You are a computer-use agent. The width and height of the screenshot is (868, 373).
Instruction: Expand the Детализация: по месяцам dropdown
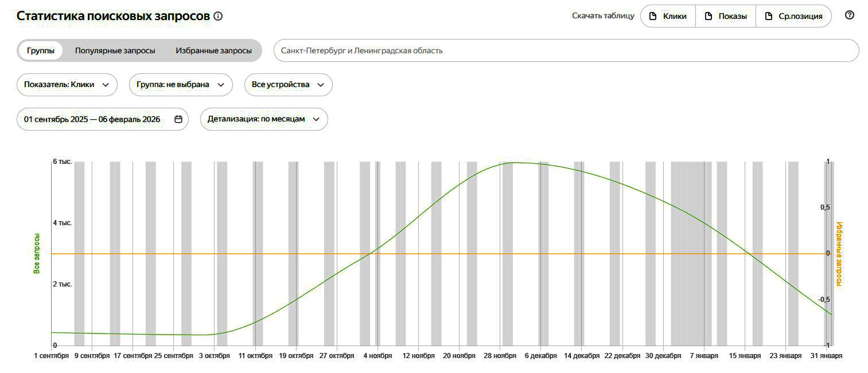pyautogui.click(x=263, y=119)
